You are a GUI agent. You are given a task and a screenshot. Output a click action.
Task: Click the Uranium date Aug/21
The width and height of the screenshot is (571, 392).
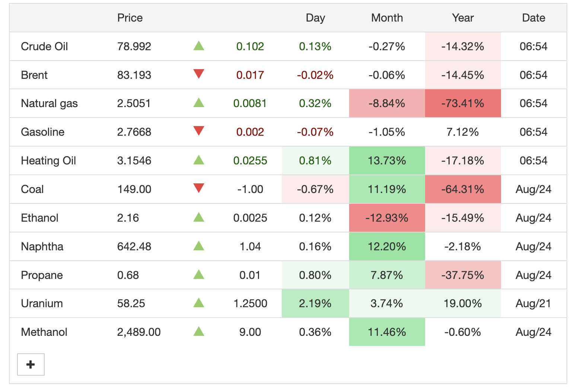point(533,303)
